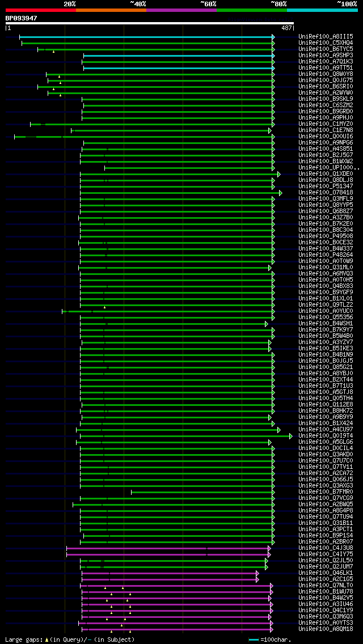Image resolution: width=363 pixels, height=644 pixels.
Task: Open the UniRef100_C5XHQ4 hit label
Action: (x=326, y=43)
